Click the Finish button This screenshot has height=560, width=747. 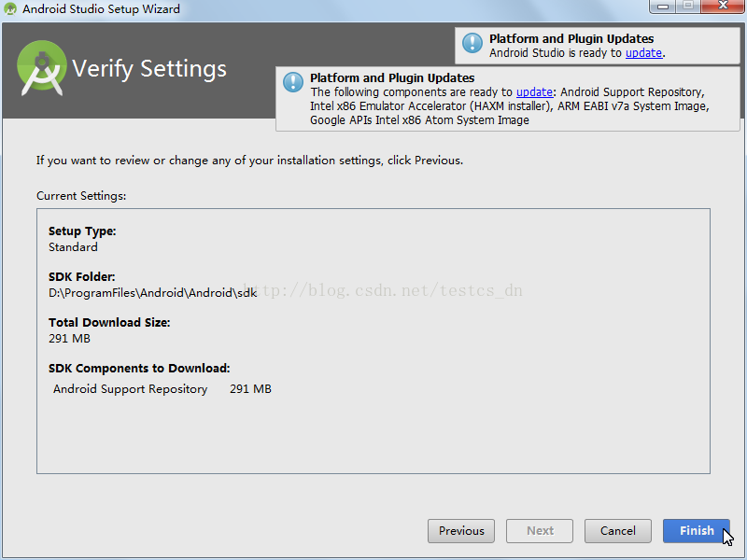[x=696, y=530]
